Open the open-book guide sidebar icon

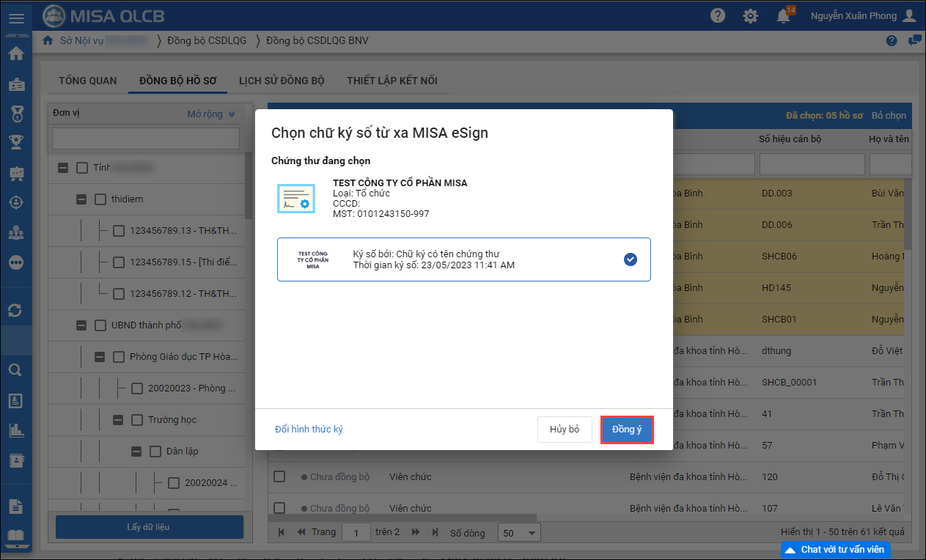coord(16,536)
